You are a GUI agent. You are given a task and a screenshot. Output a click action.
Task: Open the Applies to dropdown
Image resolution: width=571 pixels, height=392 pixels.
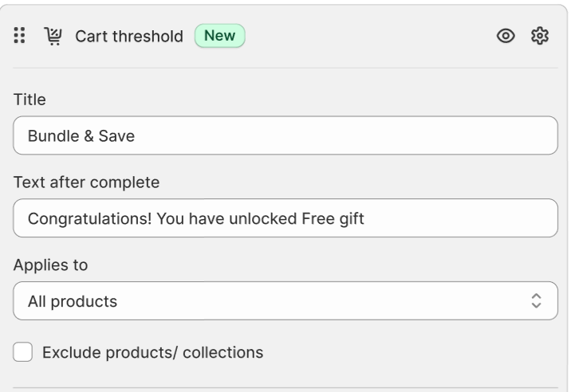(x=285, y=301)
